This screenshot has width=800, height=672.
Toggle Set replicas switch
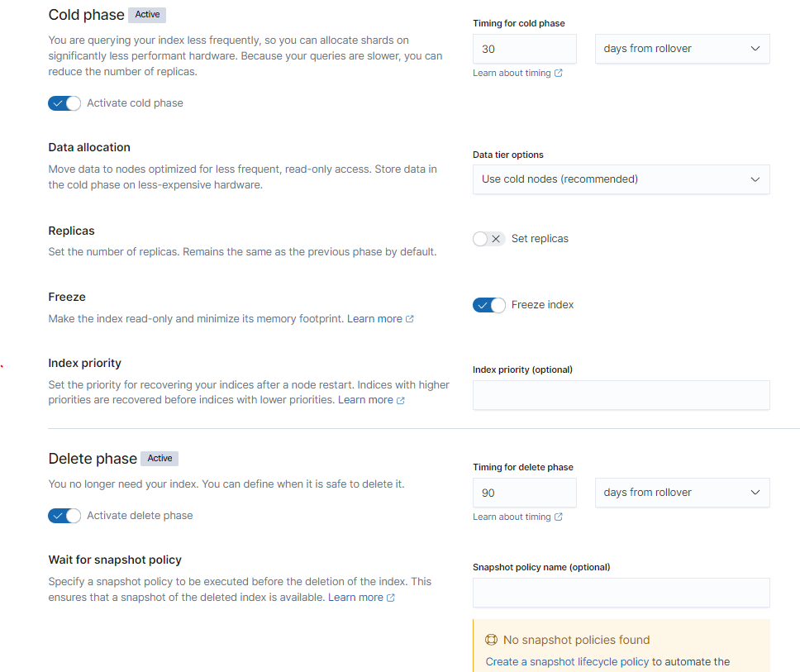click(488, 239)
